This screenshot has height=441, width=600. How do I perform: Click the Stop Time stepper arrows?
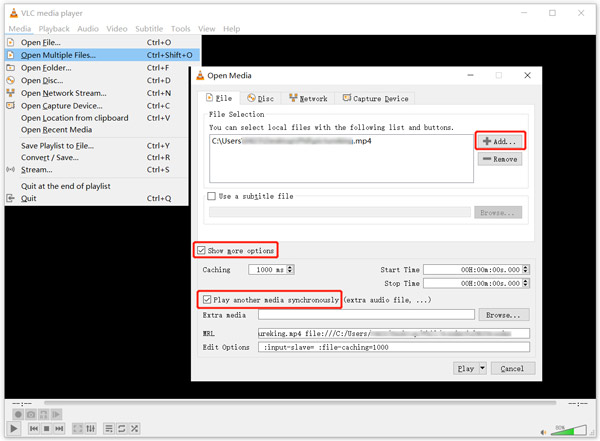[x=526, y=283]
